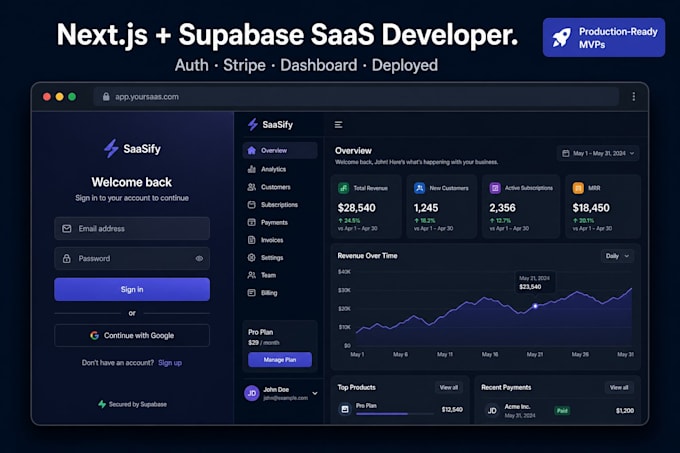Click the 1,245 new customers value

point(426,208)
